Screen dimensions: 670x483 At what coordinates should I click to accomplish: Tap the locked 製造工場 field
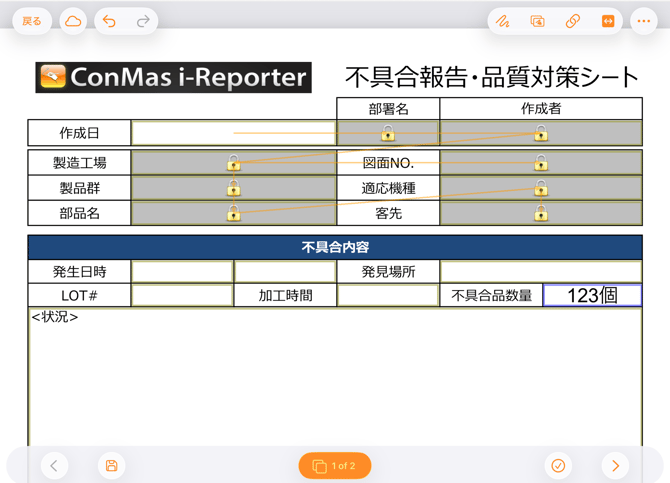click(233, 163)
